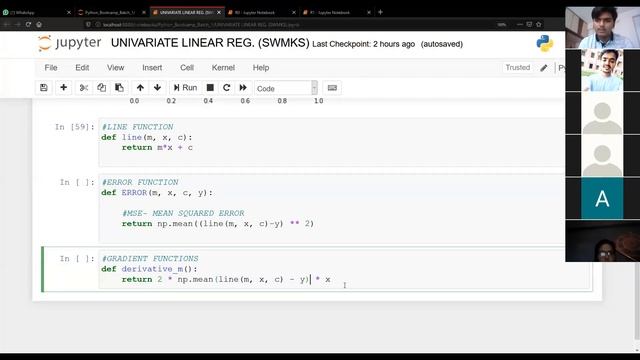Restart and run all cells with the fast-forward icon
Viewport: 640px width, 360px height.
click(x=243, y=88)
